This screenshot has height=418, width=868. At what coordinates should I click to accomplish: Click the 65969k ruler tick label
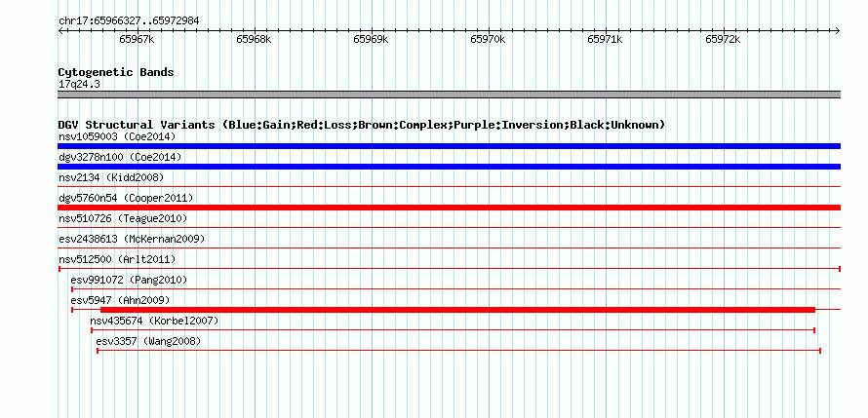[x=371, y=39]
